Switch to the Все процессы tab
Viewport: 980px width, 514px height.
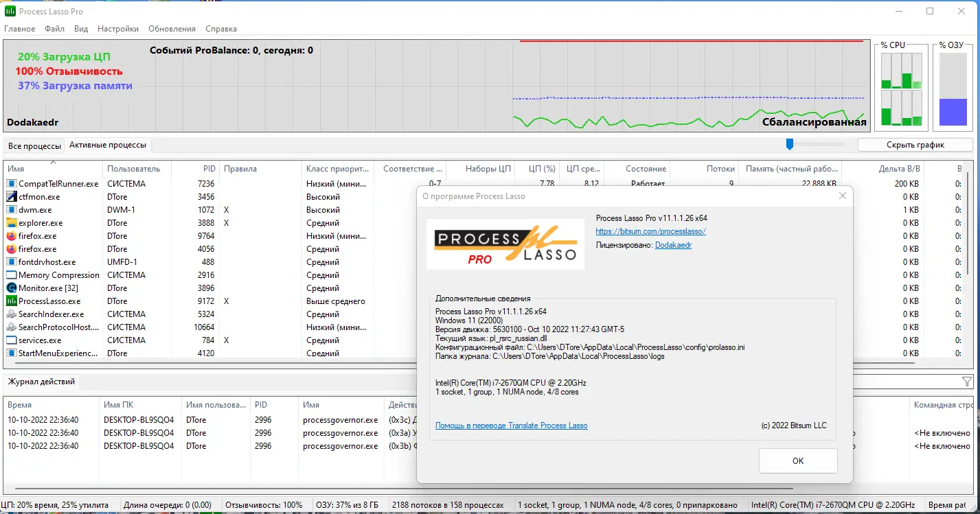click(x=34, y=145)
